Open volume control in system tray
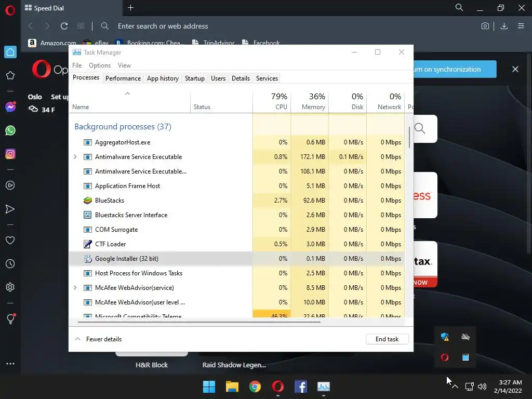This screenshot has width=532, height=399. (x=482, y=387)
